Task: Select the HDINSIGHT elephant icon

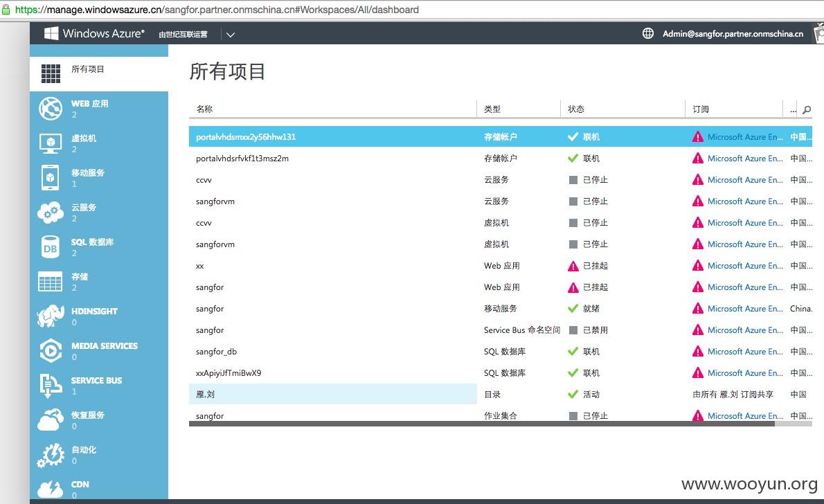Action: pos(51,316)
